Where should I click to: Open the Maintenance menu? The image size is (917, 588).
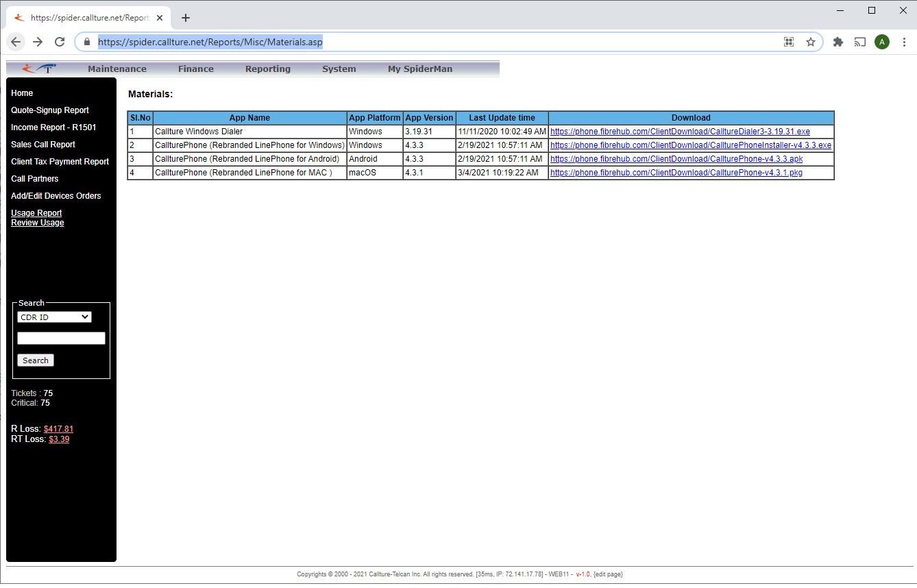[x=117, y=69]
